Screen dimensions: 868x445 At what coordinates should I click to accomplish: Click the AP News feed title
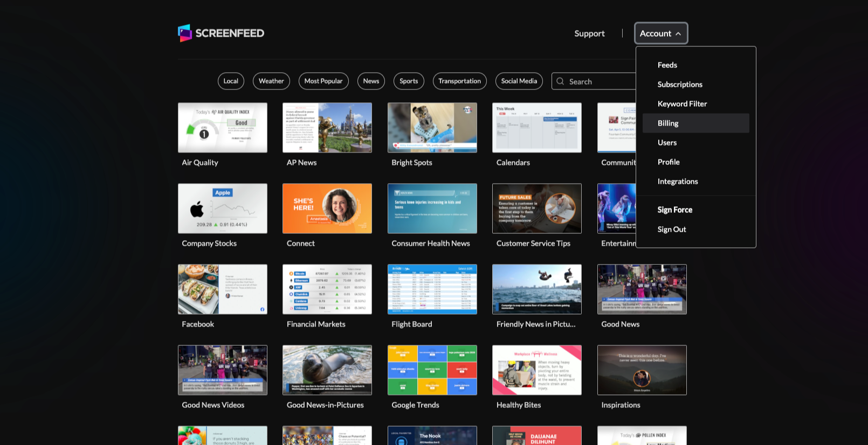tap(302, 163)
